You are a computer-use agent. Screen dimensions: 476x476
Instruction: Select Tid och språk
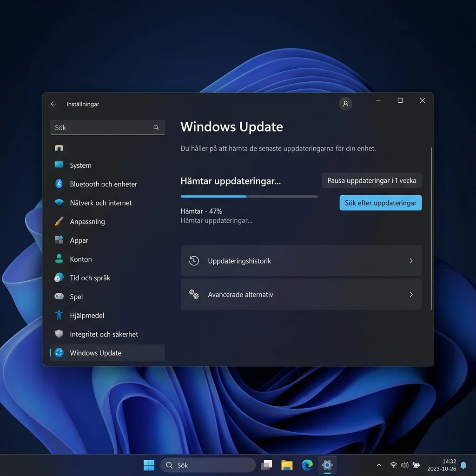click(107, 278)
